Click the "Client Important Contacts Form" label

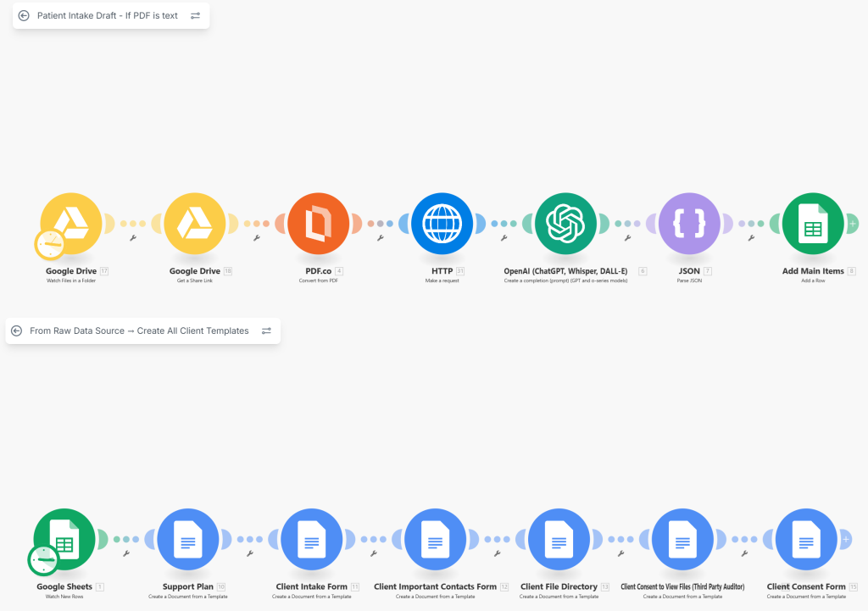435,586
